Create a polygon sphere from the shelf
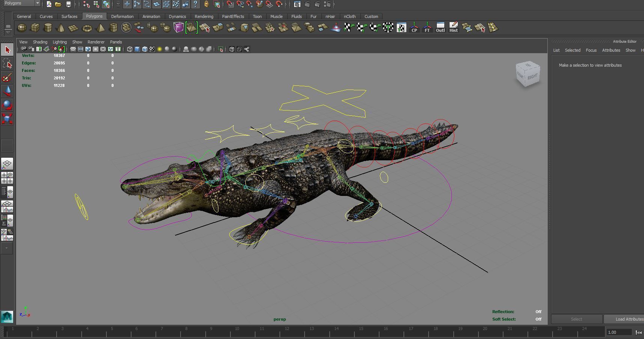The height and width of the screenshot is (339, 644). 22,28
